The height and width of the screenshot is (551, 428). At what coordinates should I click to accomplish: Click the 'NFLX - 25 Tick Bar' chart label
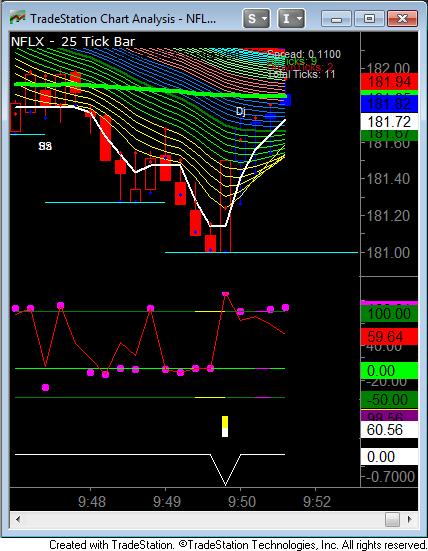coord(73,41)
